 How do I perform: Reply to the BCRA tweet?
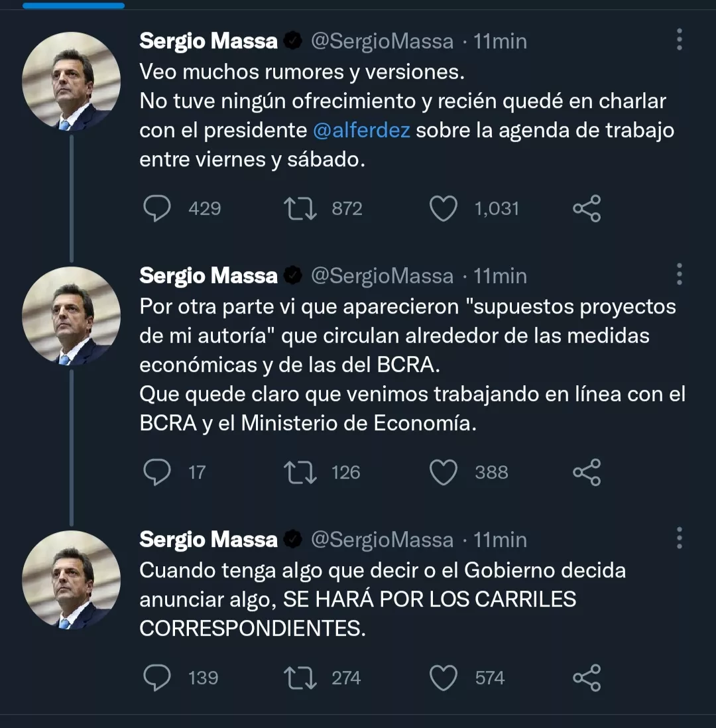[x=158, y=472]
